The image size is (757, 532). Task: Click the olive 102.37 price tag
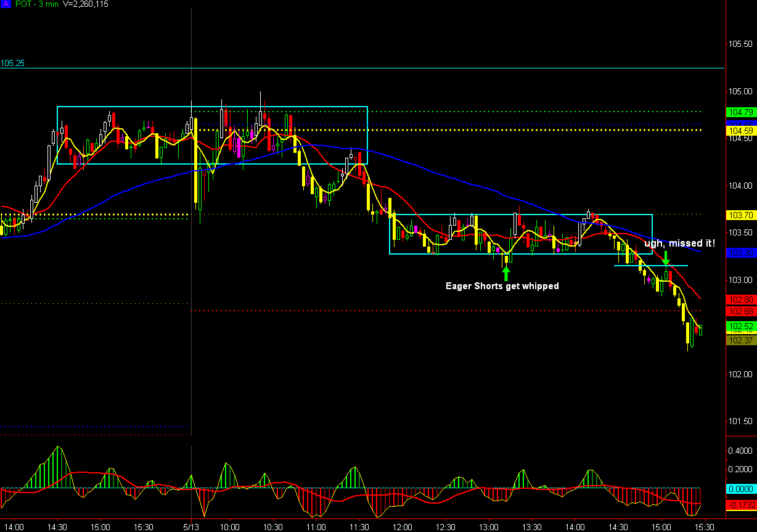point(740,340)
